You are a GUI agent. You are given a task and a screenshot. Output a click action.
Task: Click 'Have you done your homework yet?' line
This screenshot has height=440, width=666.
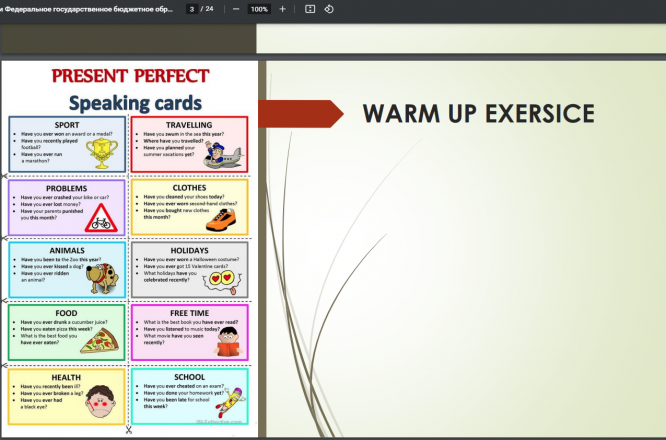click(x=183, y=393)
